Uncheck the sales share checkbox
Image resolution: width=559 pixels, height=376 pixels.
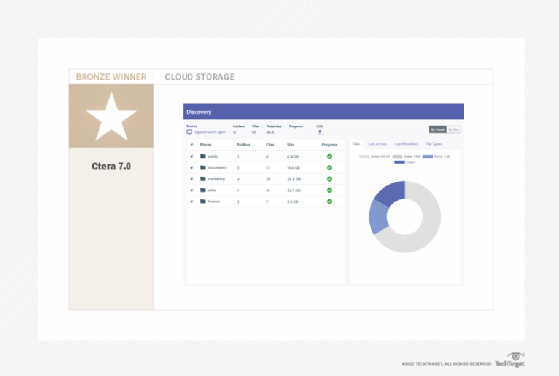point(192,190)
